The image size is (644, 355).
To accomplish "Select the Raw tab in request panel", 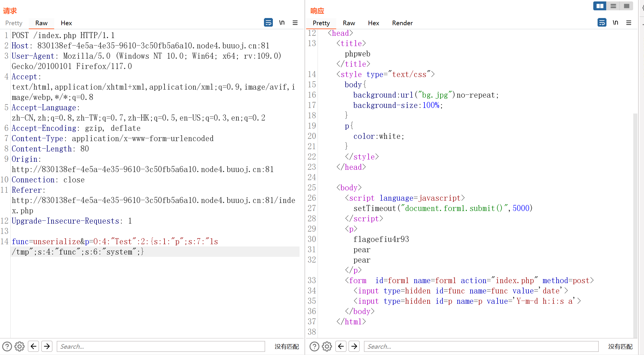I will tap(41, 23).
